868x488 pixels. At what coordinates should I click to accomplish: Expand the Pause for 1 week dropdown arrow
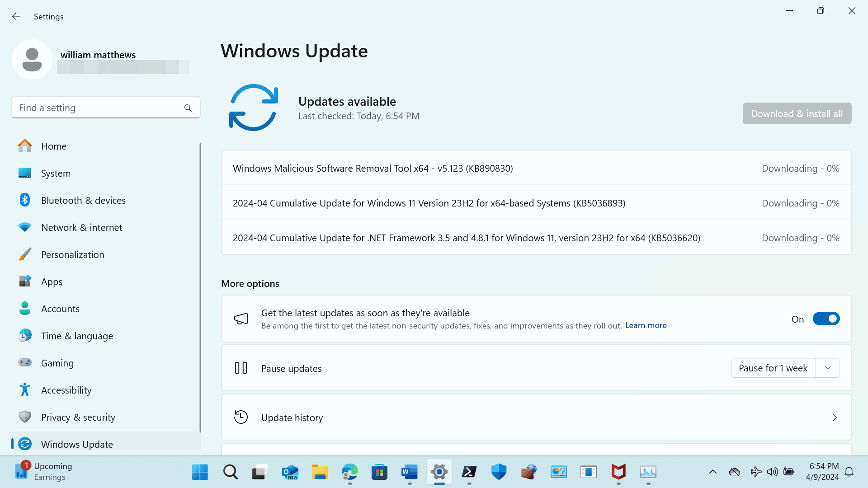[x=828, y=368]
